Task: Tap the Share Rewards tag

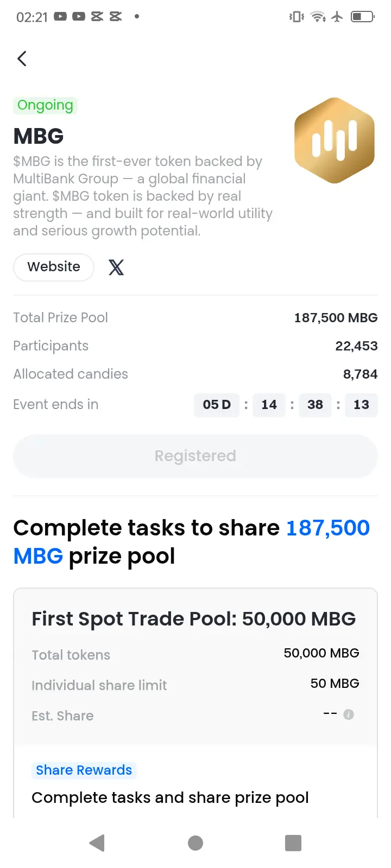Action: [x=84, y=770]
